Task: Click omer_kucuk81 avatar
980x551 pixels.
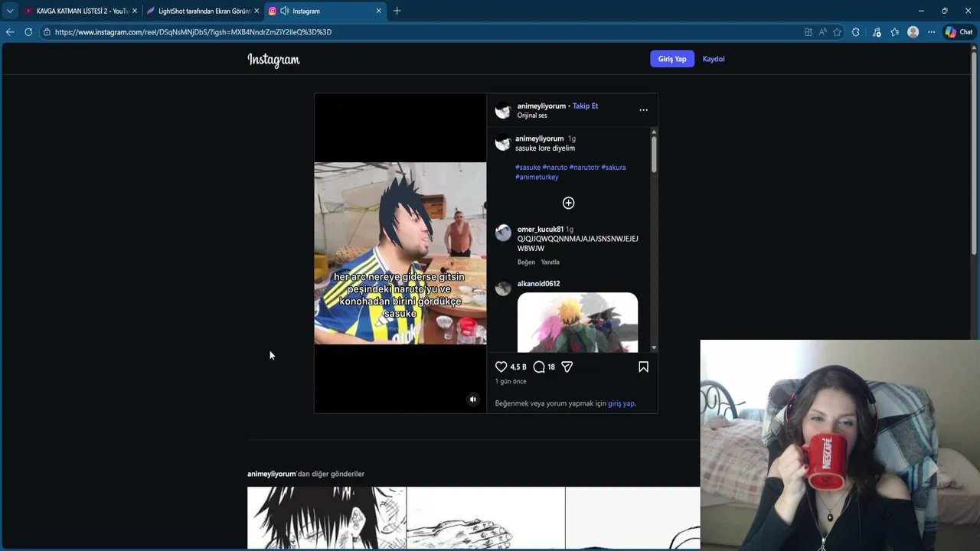Action: point(503,233)
